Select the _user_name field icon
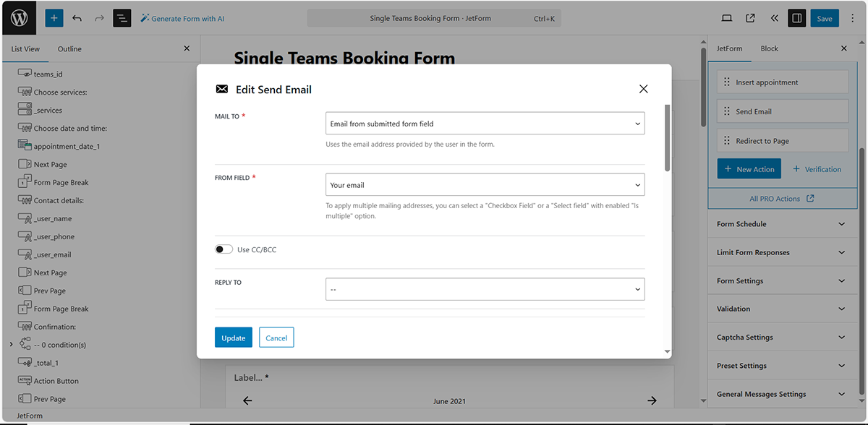Image resolution: width=868 pixels, height=425 pixels. [25, 218]
